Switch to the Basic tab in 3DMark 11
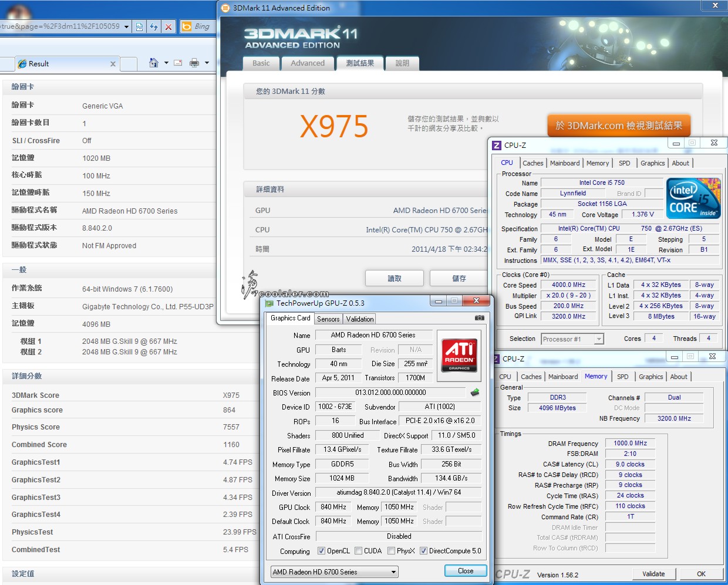 pyautogui.click(x=261, y=63)
